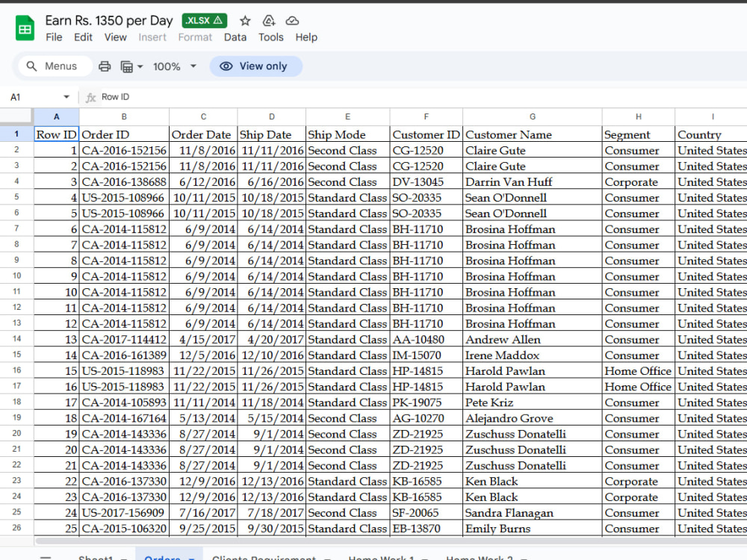Click the Order Date header cell
Screen dimensions: 747x560
point(203,134)
